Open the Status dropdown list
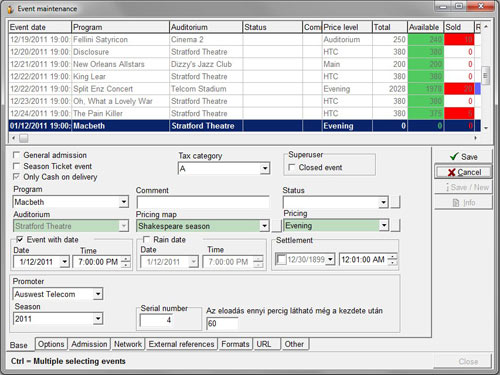 384,202
